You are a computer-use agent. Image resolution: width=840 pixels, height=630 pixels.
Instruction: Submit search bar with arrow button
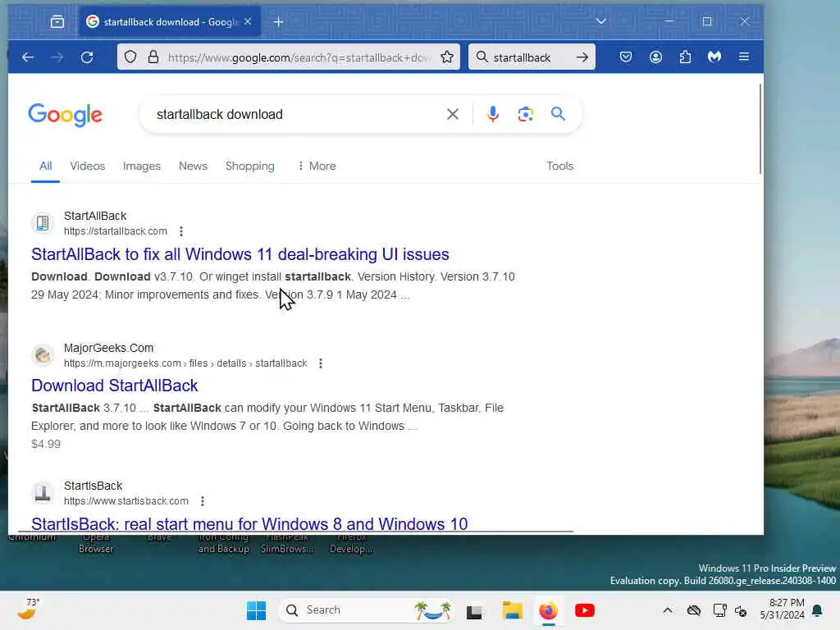pyautogui.click(x=582, y=57)
